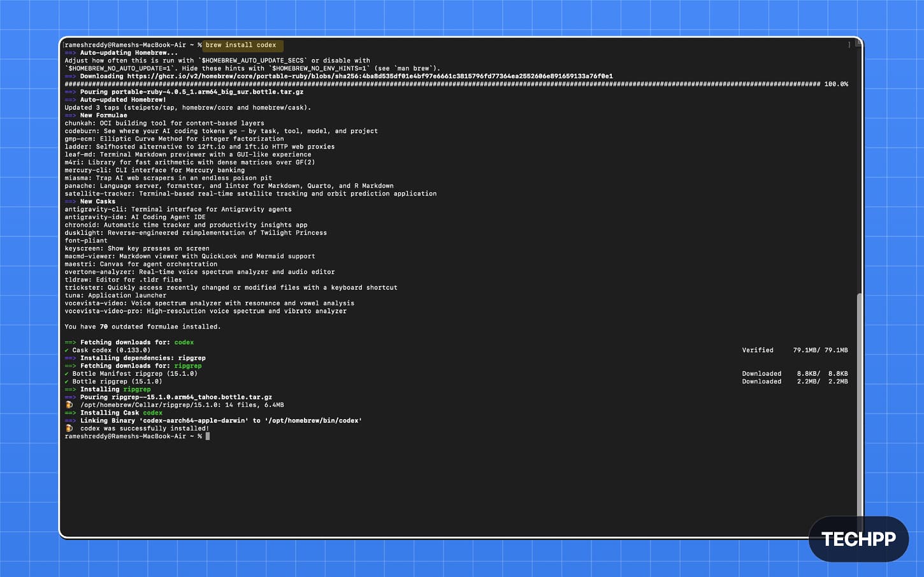This screenshot has width=924, height=577.
Task: Click 'You have 70 outdated formulae installed.'
Action: point(143,327)
